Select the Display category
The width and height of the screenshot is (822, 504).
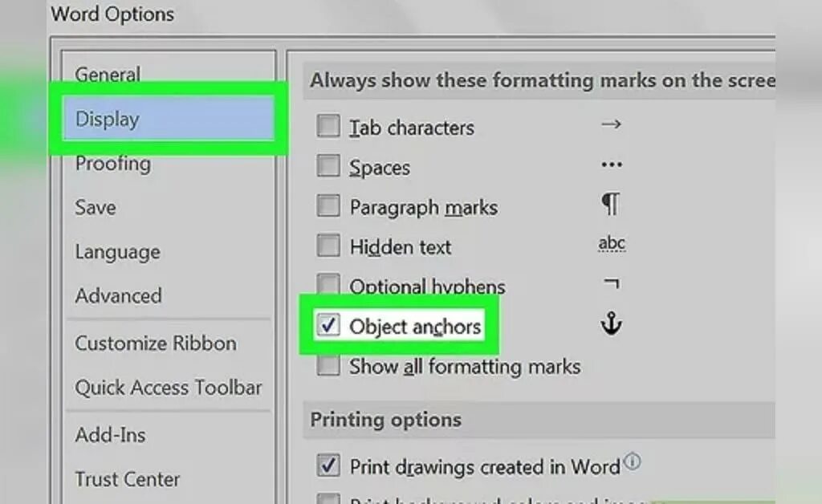click(169, 119)
